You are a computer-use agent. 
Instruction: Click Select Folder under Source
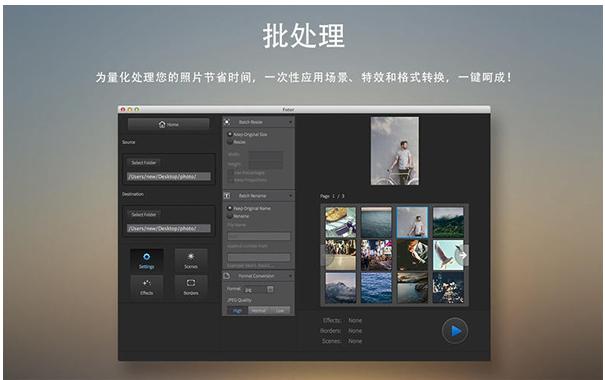click(144, 162)
